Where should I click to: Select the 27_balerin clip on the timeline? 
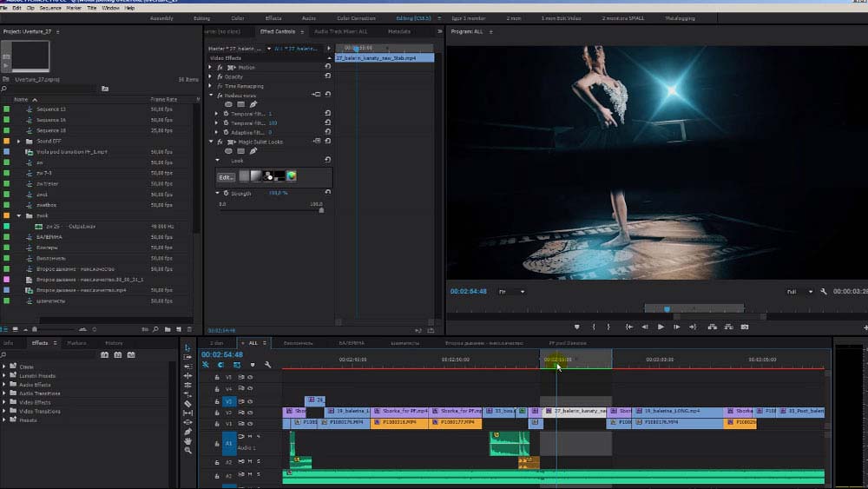(574, 411)
